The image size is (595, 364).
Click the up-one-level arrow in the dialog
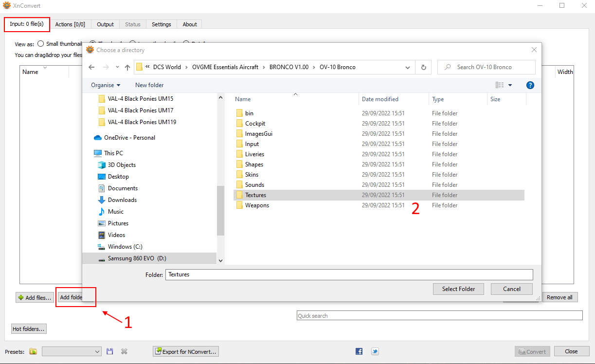pos(127,67)
